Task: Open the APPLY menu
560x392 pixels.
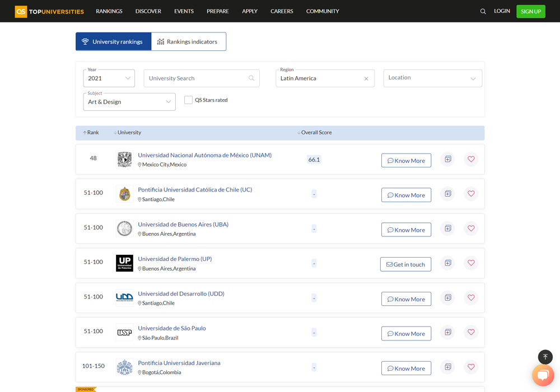Action: coord(250,11)
